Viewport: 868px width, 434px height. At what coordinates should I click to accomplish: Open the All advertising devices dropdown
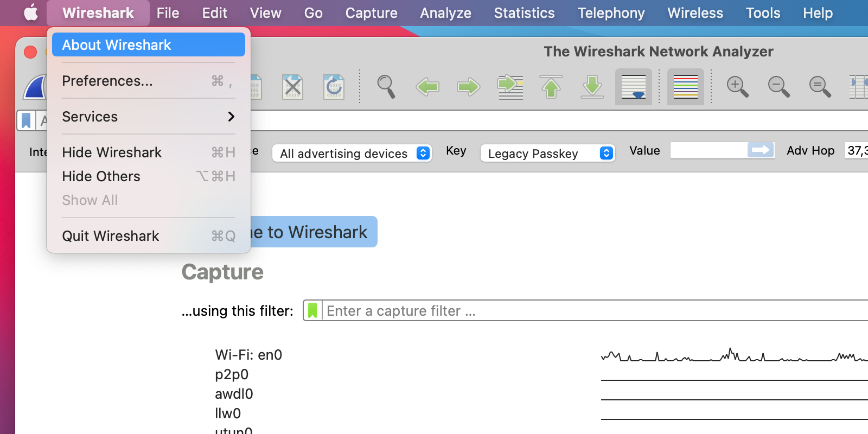tap(352, 154)
